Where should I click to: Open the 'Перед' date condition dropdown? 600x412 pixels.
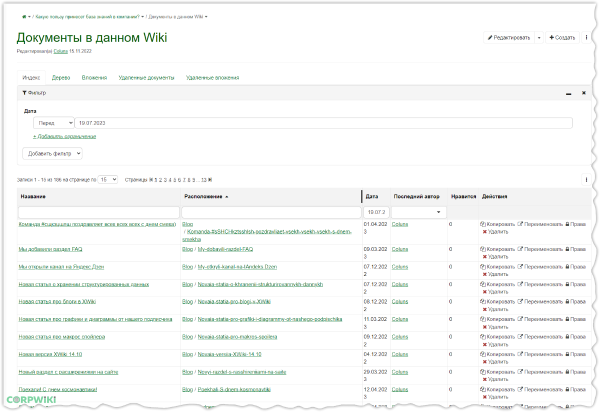click(54, 123)
